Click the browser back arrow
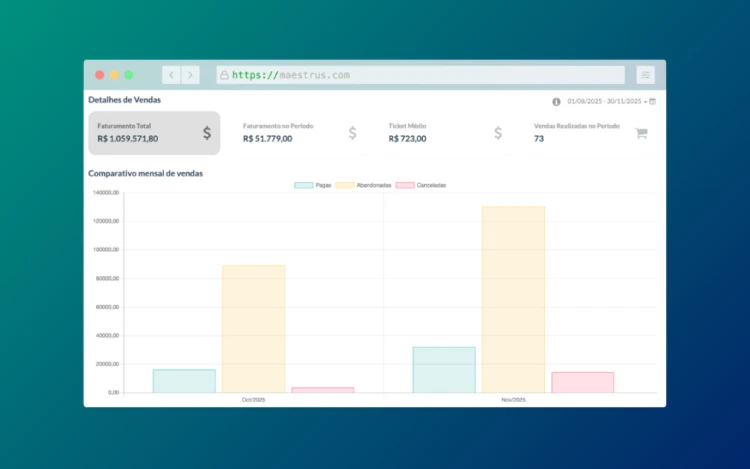The height and width of the screenshot is (469, 750). [171, 75]
